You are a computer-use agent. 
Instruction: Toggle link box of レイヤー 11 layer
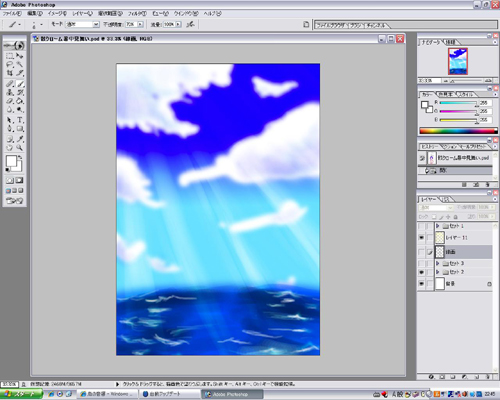coord(430,238)
